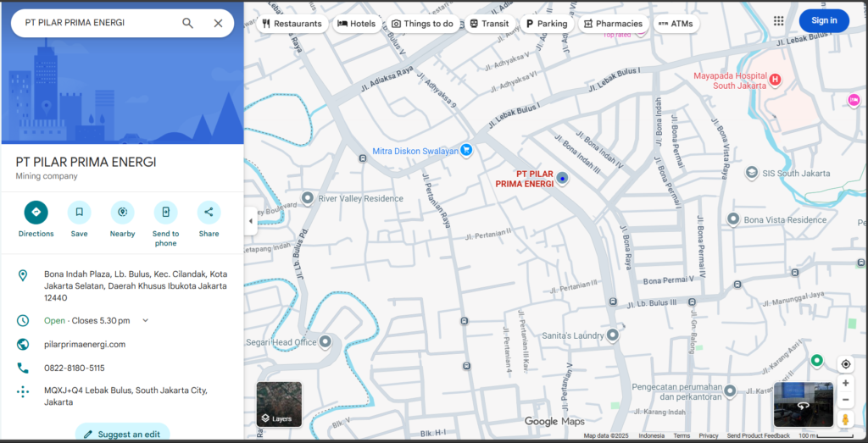Screen dimensions: 868x443
Task: Click the search magnifier icon
Action: pyautogui.click(x=188, y=23)
